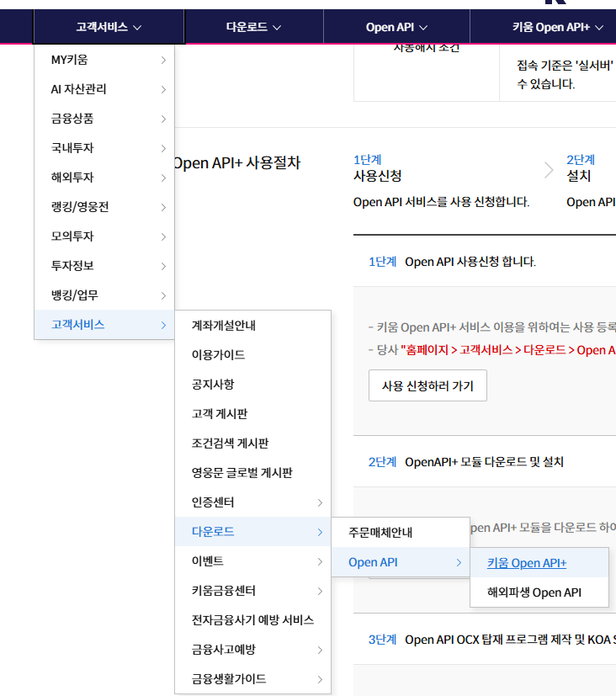Select the 2단계 설치 step
The height and width of the screenshot is (696, 616).
tap(581, 168)
